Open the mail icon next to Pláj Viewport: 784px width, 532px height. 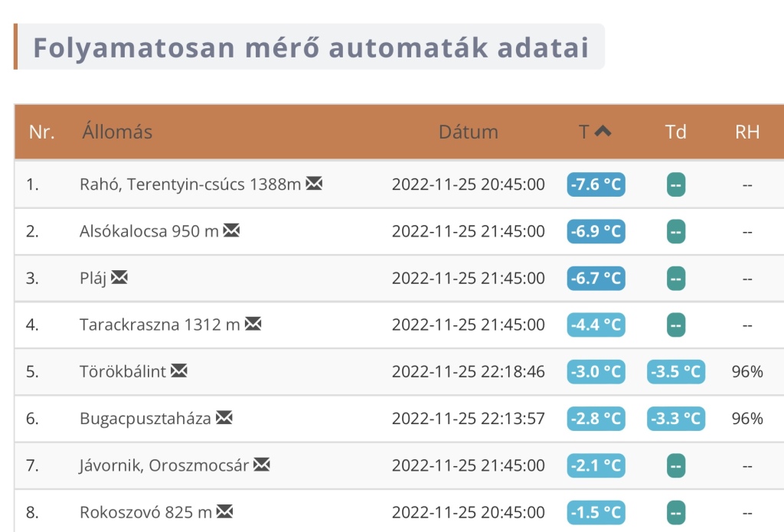coord(119,277)
